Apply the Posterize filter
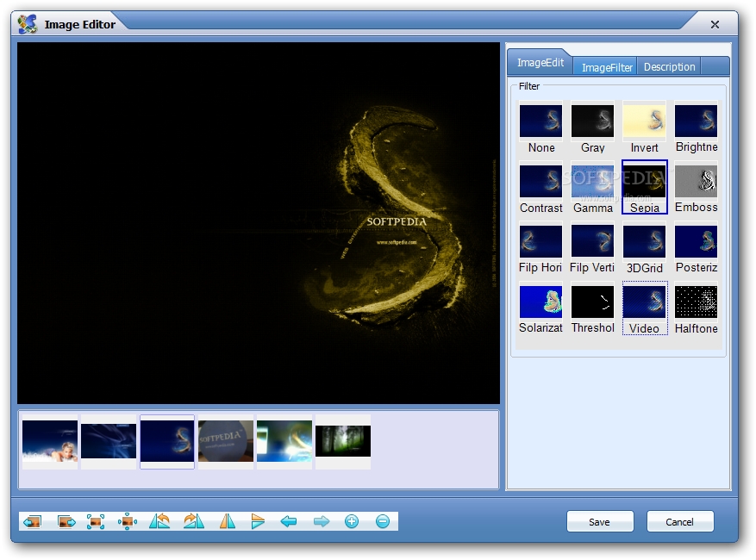 pos(697,248)
